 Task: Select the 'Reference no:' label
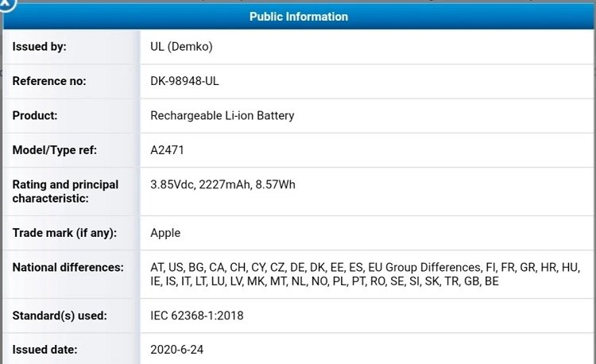pos(48,81)
